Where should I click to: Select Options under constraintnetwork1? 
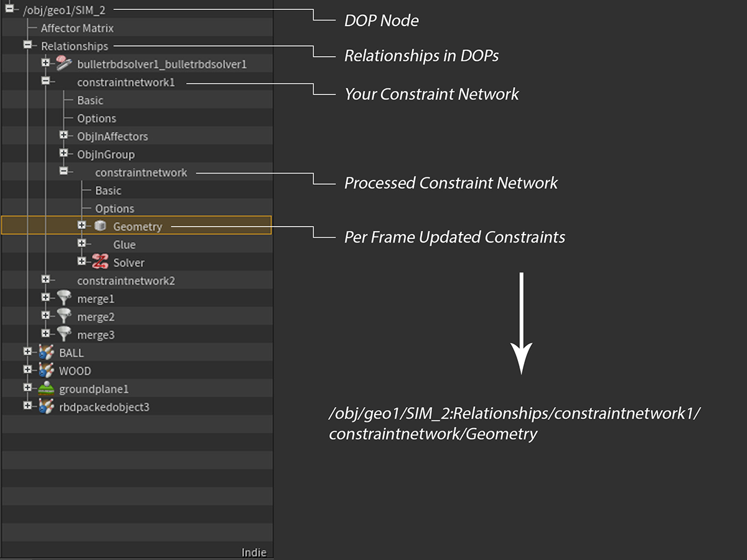pos(96,118)
